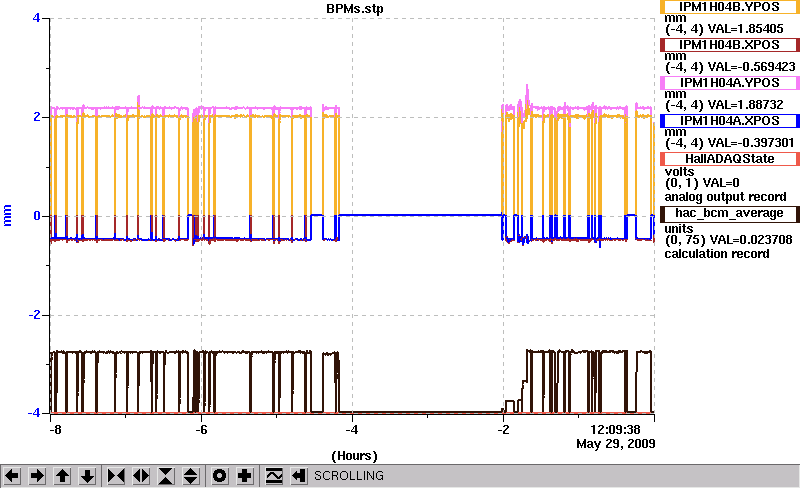Select the IPM1H04B.YPOS curve legend entry
800x488 pixels.
[x=730, y=7]
